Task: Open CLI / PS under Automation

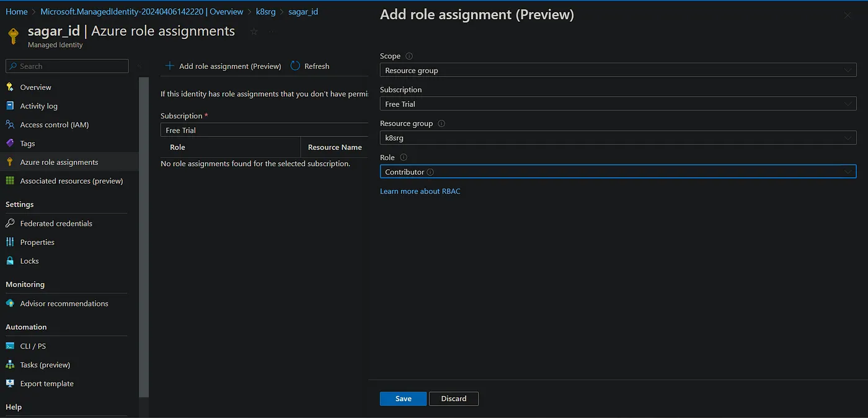Action: [x=33, y=345]
